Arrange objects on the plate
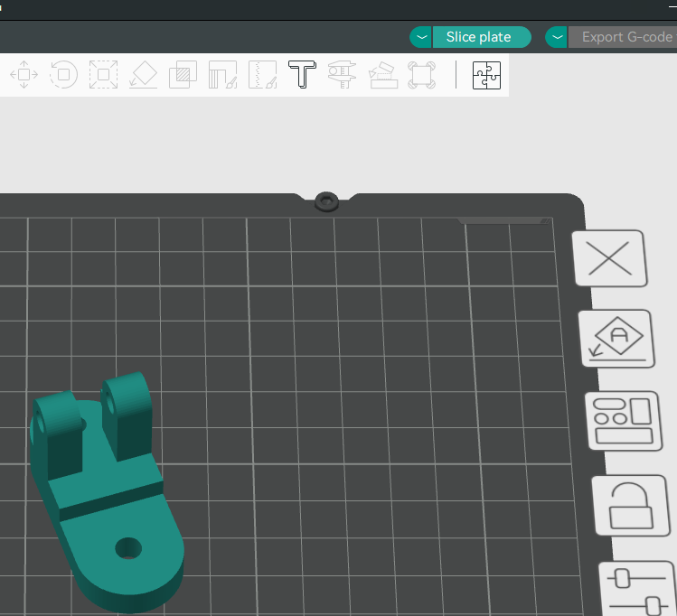This screenshot has width=677, height=616. [620, 420]
